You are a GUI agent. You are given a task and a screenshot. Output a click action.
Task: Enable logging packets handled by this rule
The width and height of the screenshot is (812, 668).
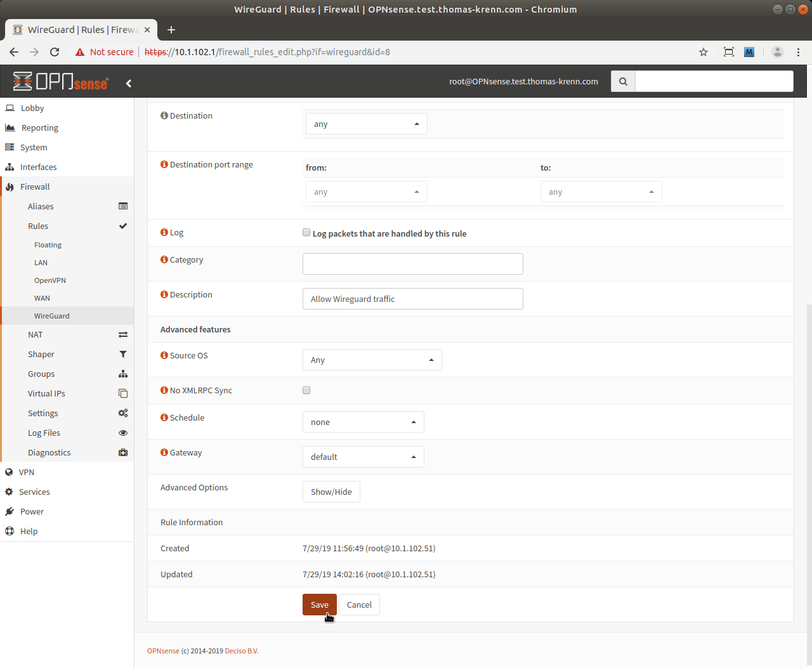coord(306,233)
